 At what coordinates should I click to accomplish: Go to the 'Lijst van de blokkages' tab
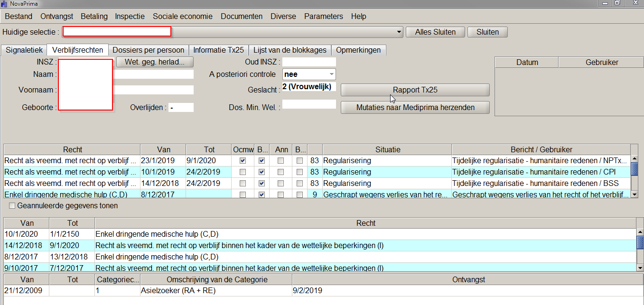[x=289, y=50]
